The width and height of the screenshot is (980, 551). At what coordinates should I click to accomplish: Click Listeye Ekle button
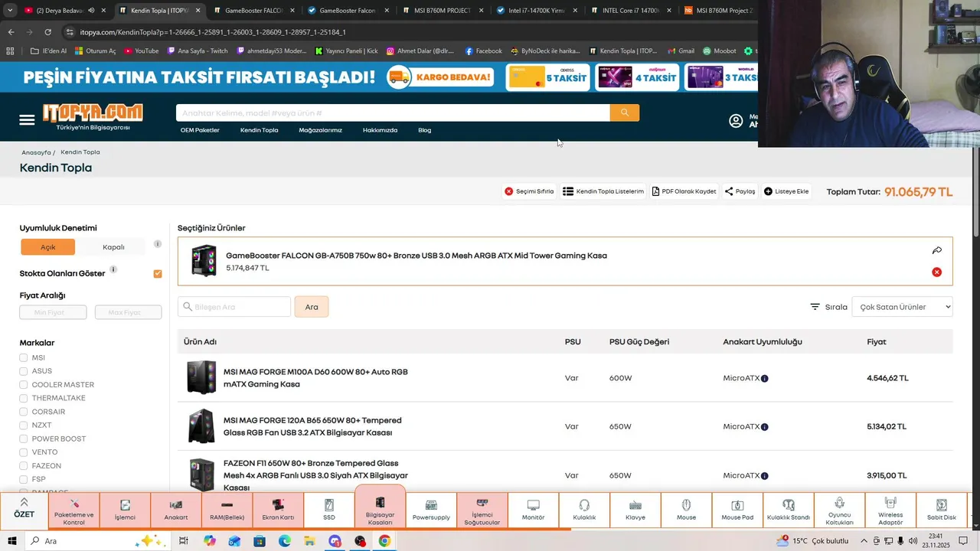(786, 191)
